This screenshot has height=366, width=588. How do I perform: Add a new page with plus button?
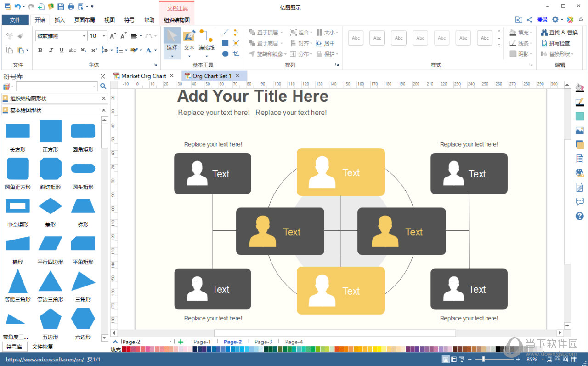(x=181, y=342)
